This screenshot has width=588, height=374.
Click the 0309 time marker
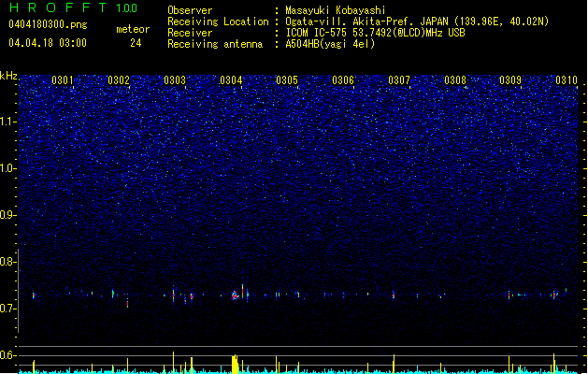510,80
